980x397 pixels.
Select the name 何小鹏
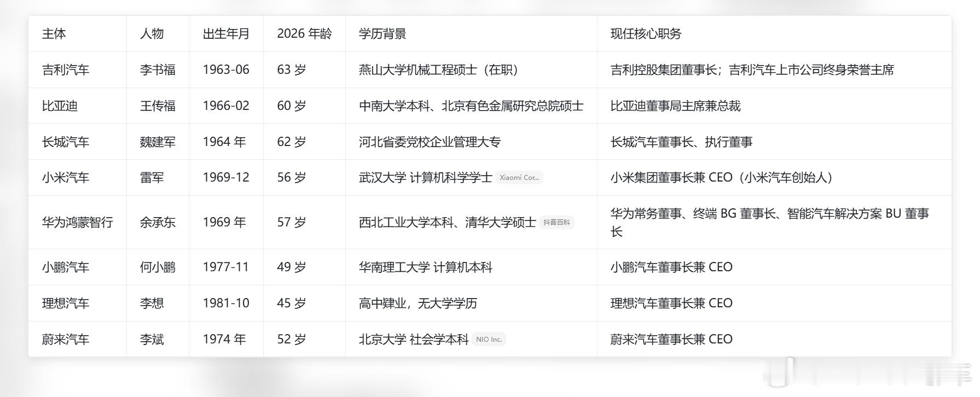(x=158, y=267)
